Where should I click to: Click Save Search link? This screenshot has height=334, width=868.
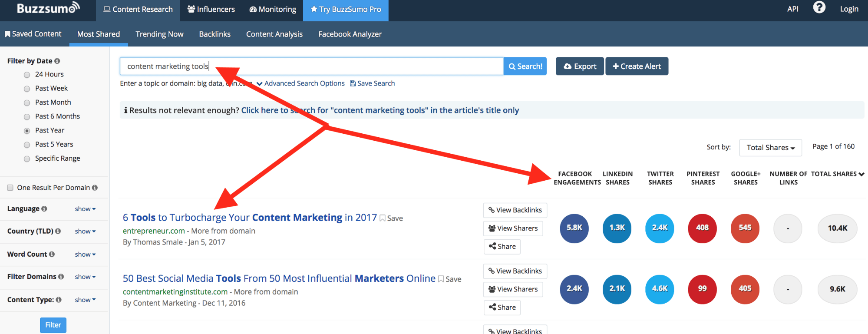click(373, 83)
